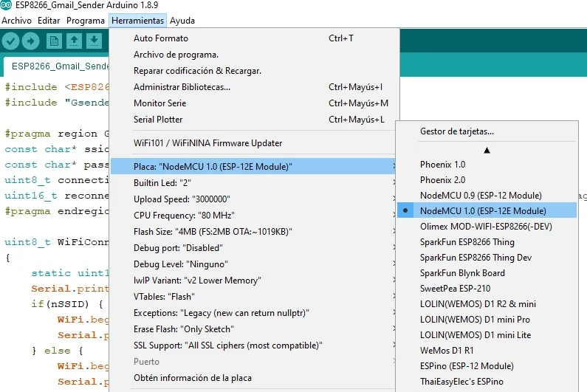
Task: Open a sketch with the up-arrow icon
Action: (74, 41)
